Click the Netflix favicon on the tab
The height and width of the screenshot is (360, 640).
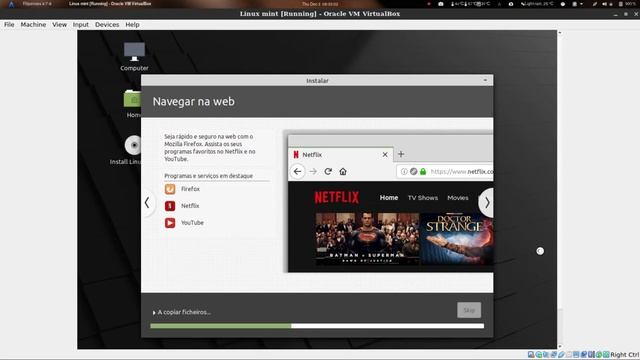click(x=296, y=154)
